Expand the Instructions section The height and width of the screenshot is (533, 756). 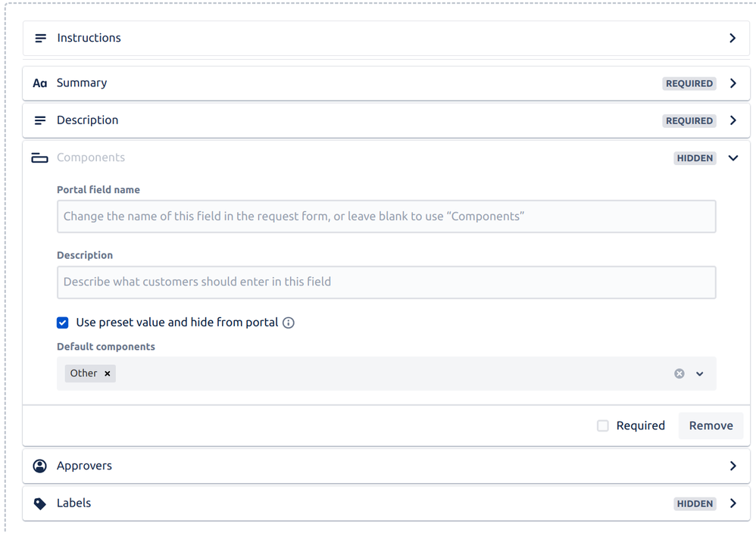pos(733,38)
